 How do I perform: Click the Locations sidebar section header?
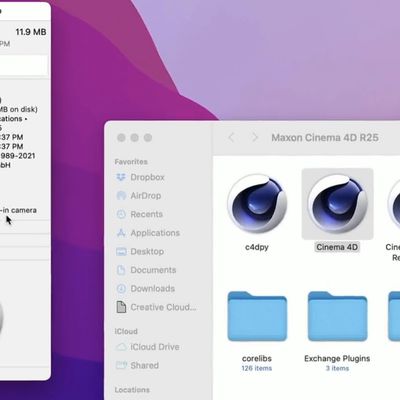coord(132,390)
